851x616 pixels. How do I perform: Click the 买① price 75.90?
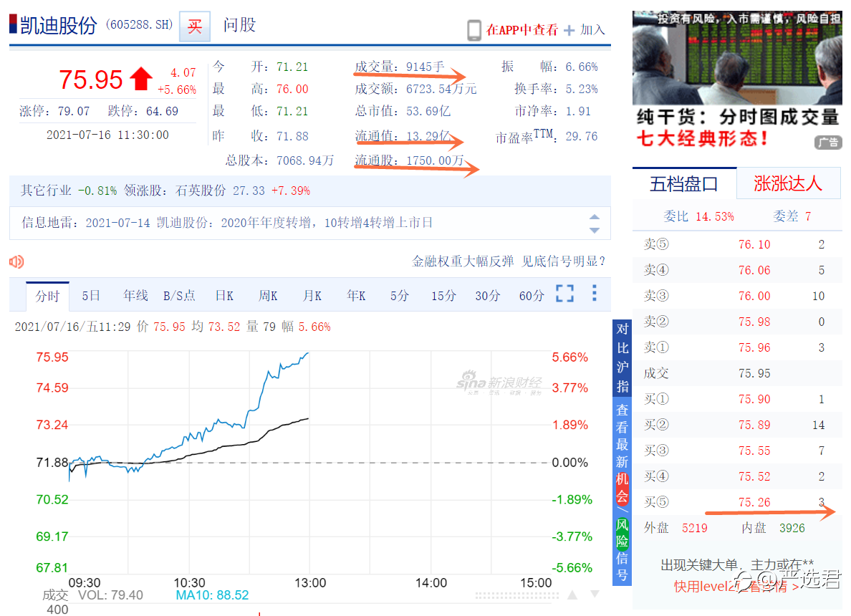754,400
